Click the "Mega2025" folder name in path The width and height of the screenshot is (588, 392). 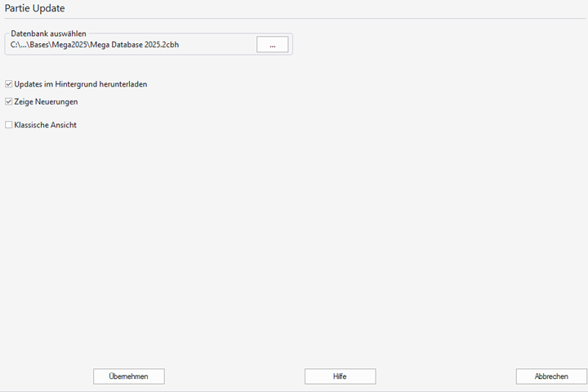point(68,45)
